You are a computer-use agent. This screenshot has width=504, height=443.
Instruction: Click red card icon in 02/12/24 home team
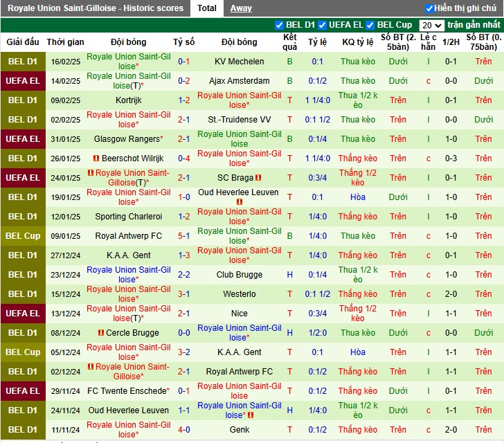pyautogui.click(x=91, y=366)
